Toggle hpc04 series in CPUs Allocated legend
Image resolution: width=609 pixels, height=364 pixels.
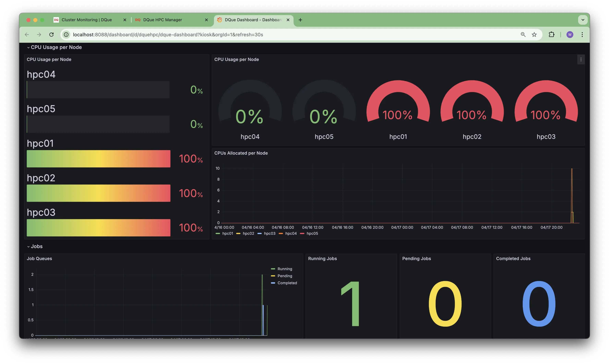[x=291, y=234]
